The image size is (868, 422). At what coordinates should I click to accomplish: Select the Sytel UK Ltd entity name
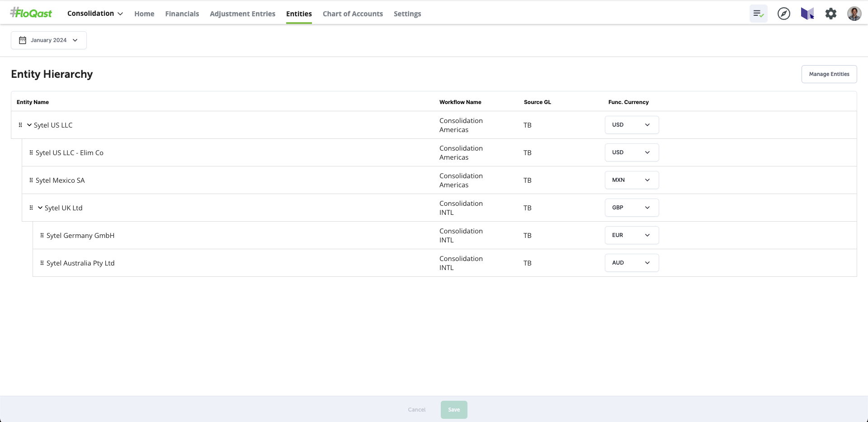(x=64, y=208)
